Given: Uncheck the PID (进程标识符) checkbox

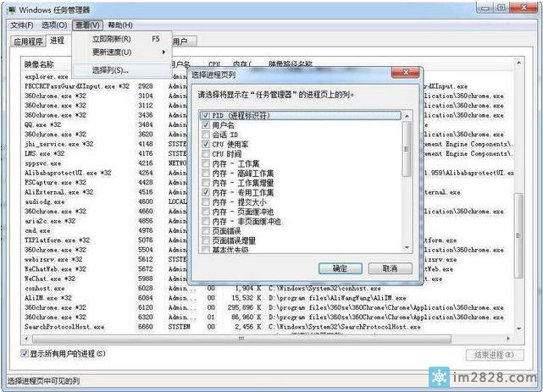Looking at the screenshot, I should pos(205,114).
